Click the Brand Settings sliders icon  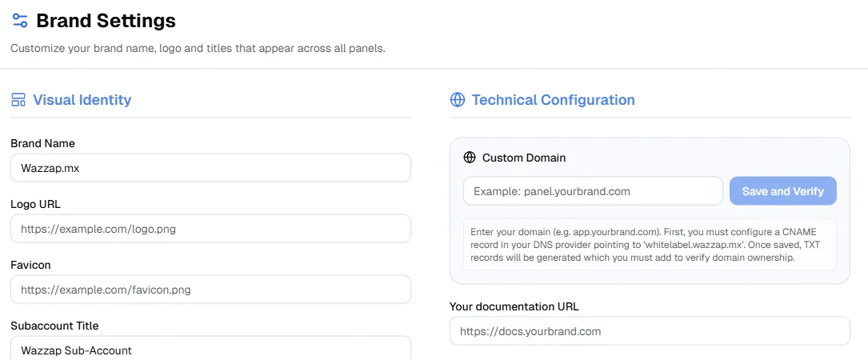click(x=19, y=21)
